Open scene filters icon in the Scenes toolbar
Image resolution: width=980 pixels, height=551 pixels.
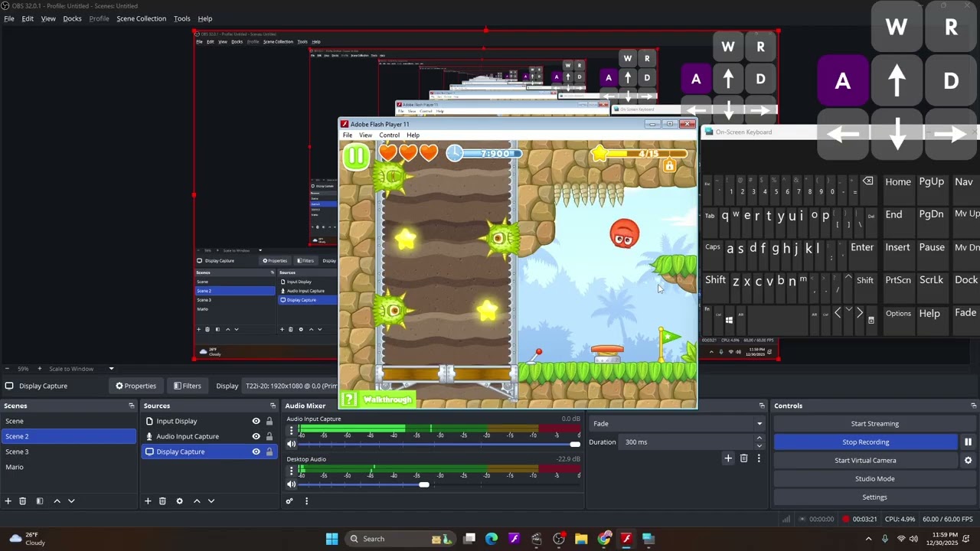click(x=40, y=501)
